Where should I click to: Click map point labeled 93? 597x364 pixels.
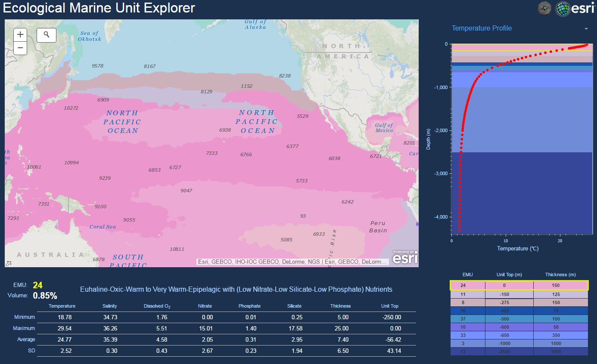coord(303,216)
